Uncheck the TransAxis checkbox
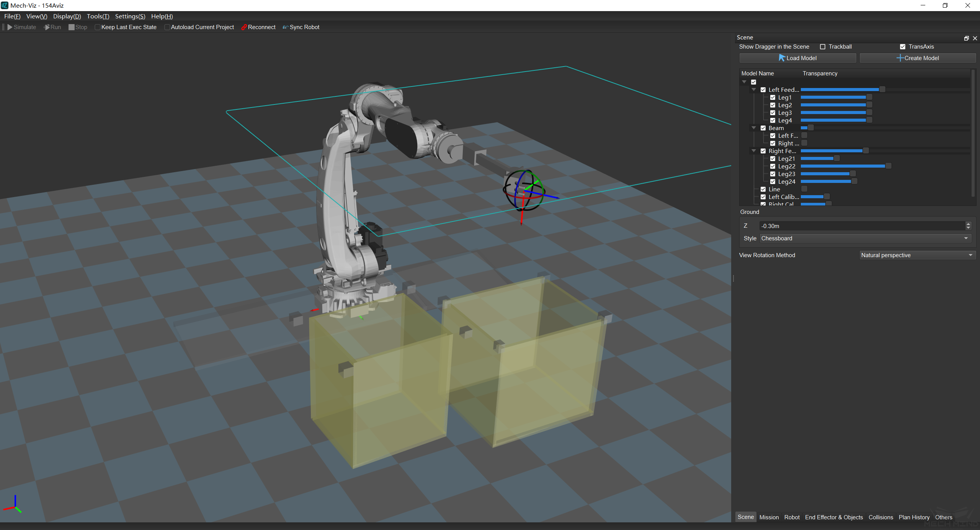The width and height of the screenshot is (980, 530). (x=903, y=47)
